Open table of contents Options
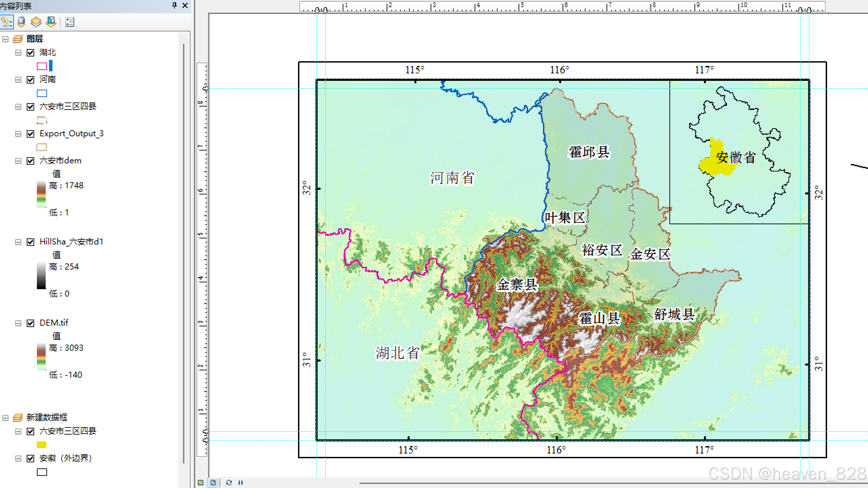 point(70,22)
